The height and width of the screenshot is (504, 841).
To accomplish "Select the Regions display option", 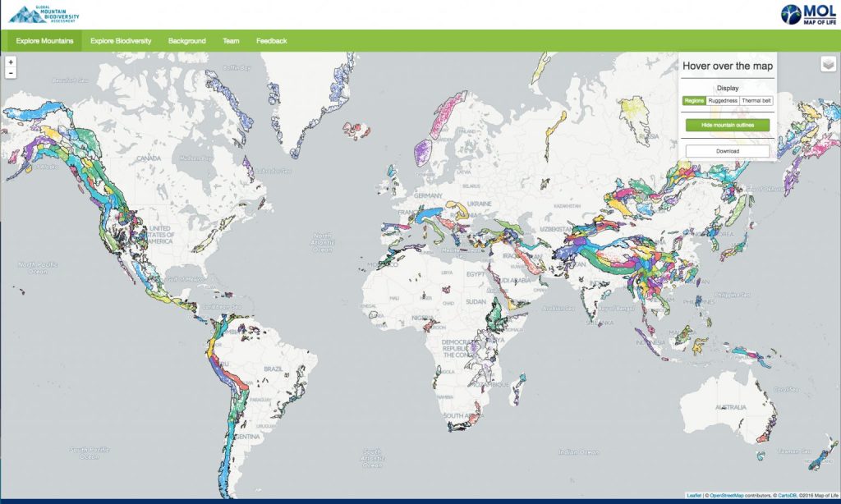I will coord(694,100).
